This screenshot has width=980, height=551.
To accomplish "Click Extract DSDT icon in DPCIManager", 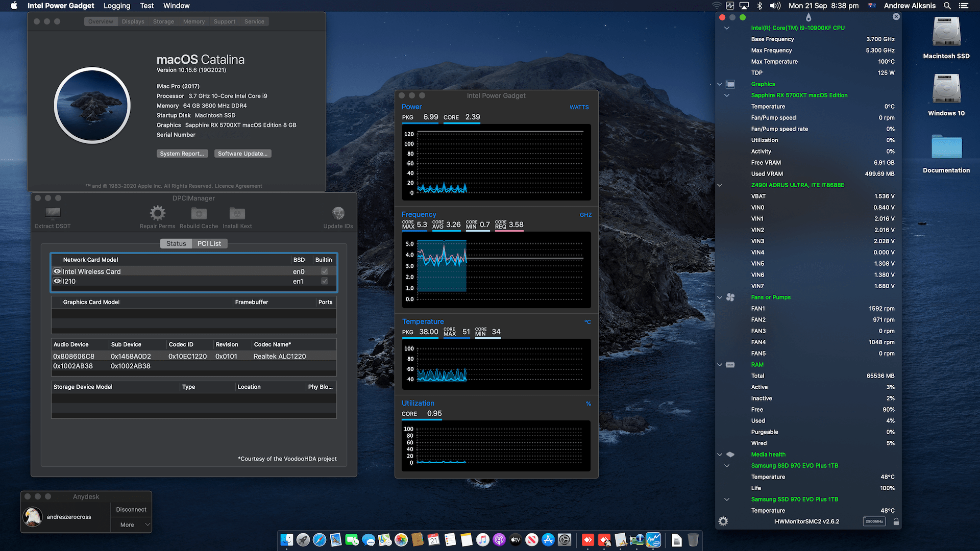I will [53, 213].
